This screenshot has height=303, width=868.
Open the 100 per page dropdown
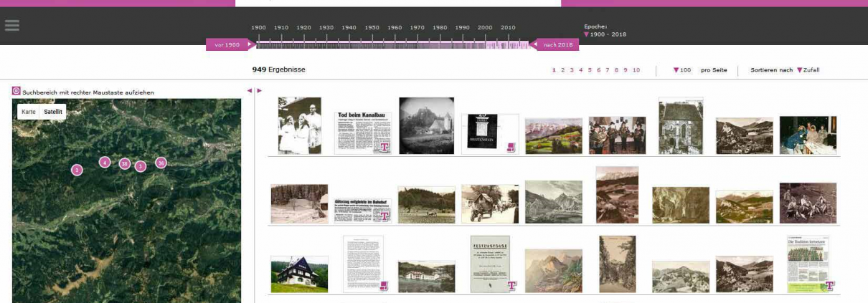tap(681, 70)
